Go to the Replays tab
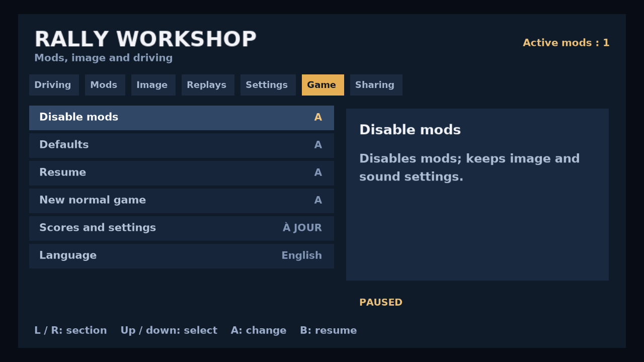Image resolution: width=644 pixels, height=362 pixels. tap(208, 85)
